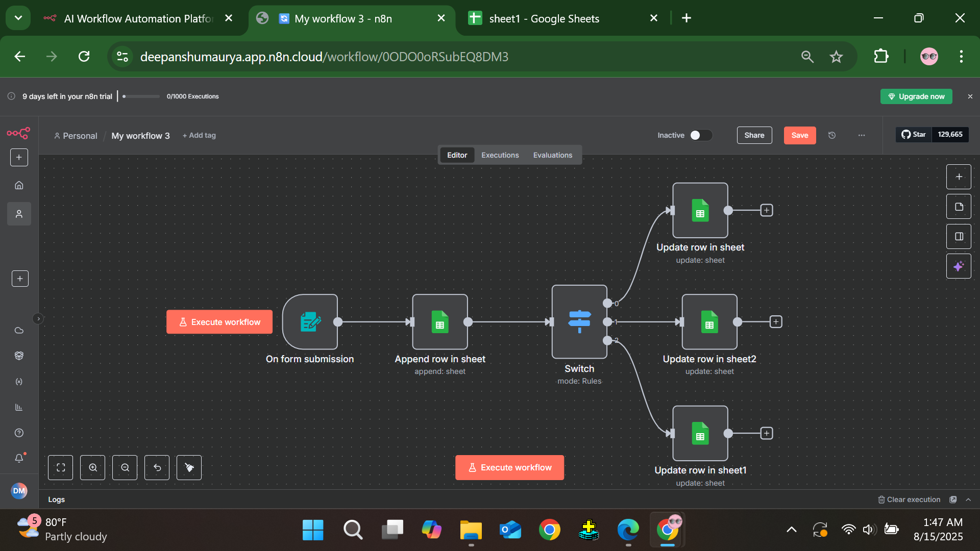Select the zoom in tool on the canvas
The width and height of the screenshot is (980, 551).
(x=92, y=467)
